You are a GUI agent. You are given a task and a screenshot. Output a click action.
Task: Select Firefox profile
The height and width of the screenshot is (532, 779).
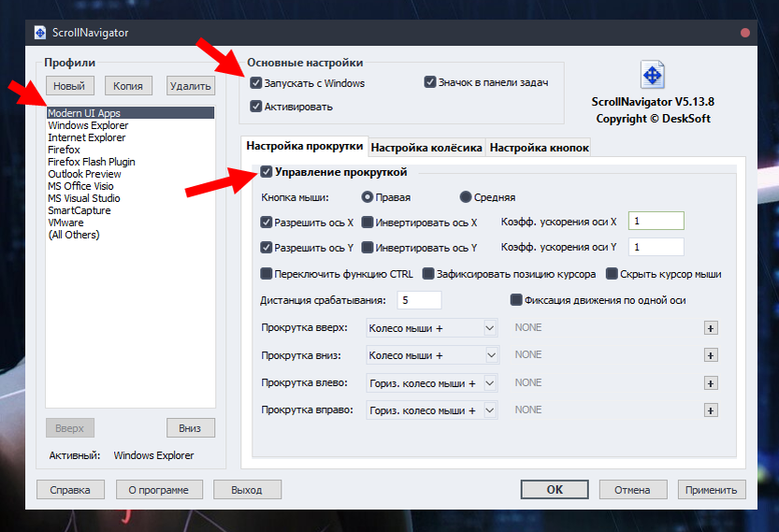[130, 150]
